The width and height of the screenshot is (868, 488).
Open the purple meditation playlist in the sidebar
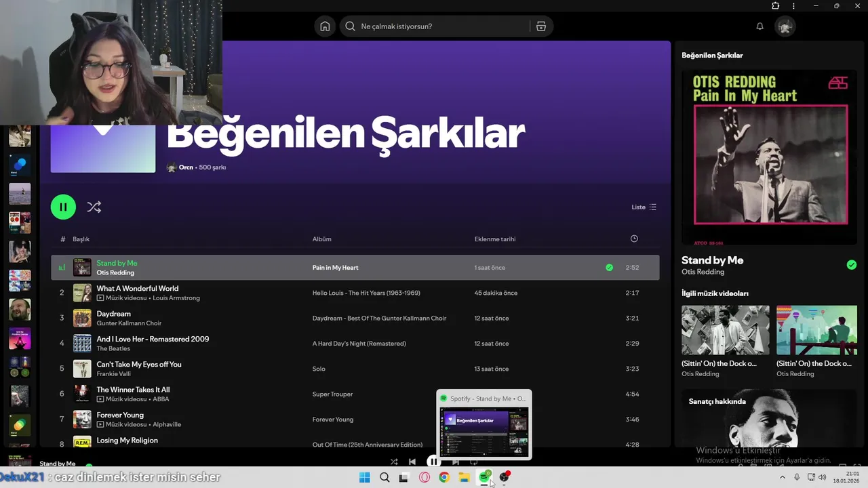point(20,338)
